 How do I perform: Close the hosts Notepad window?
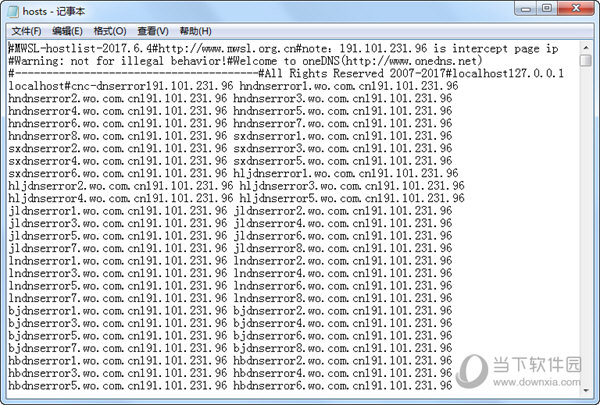[576, 8]
